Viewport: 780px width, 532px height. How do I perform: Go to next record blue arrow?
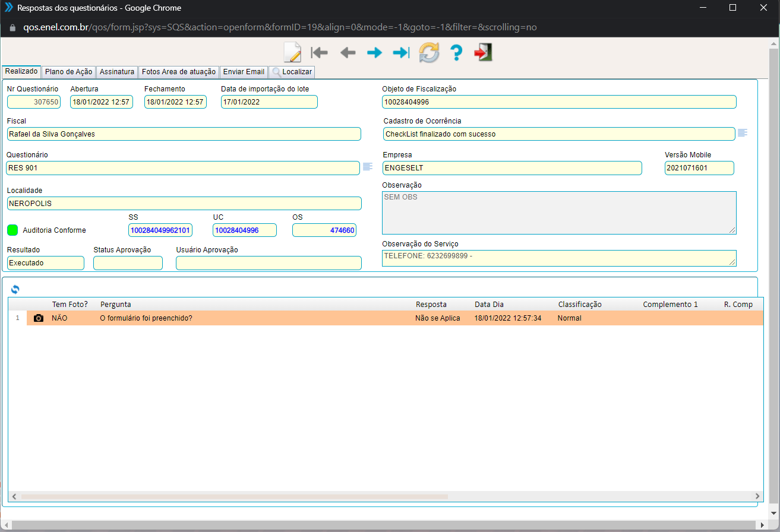click(x=374, y=53)
